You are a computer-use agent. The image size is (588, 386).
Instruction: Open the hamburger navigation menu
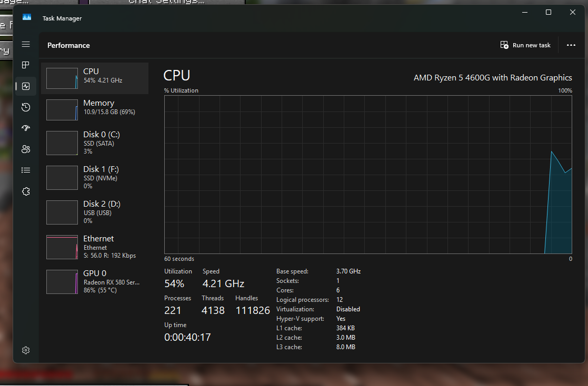pos(26,44)
